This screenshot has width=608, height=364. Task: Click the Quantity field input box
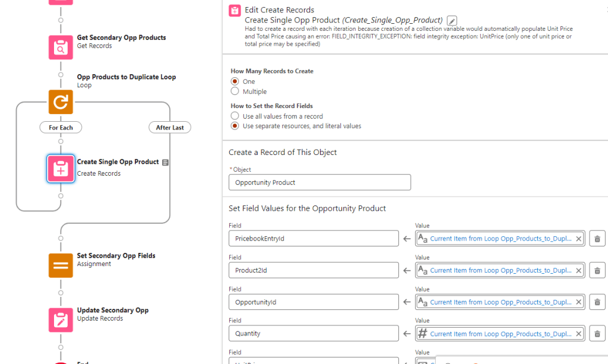tap(313, 334)
